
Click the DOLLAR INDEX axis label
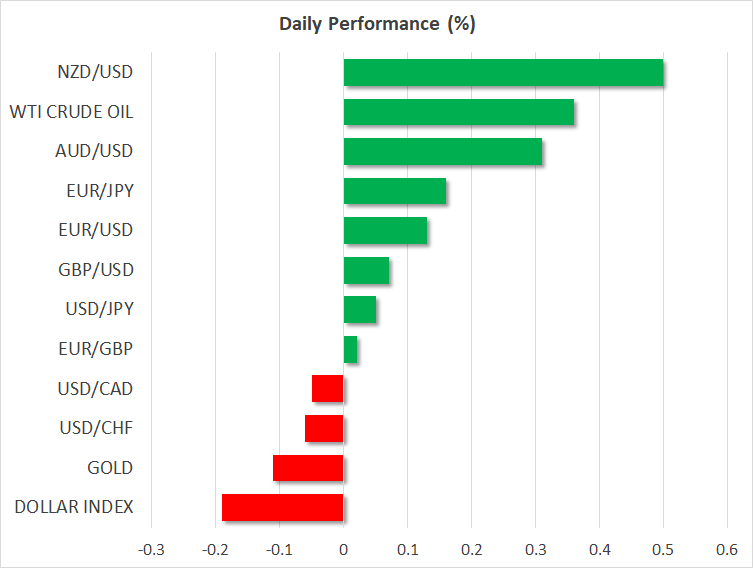pyautogui.click(x=74, y=507)
